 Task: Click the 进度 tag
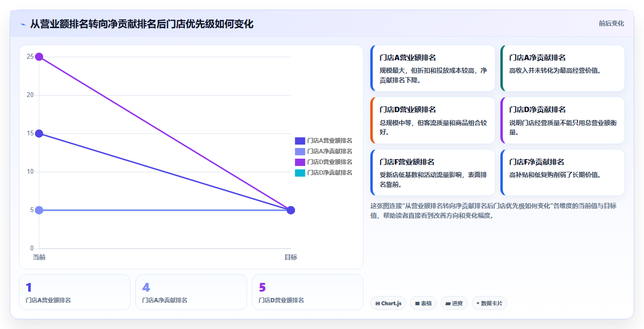454,303
